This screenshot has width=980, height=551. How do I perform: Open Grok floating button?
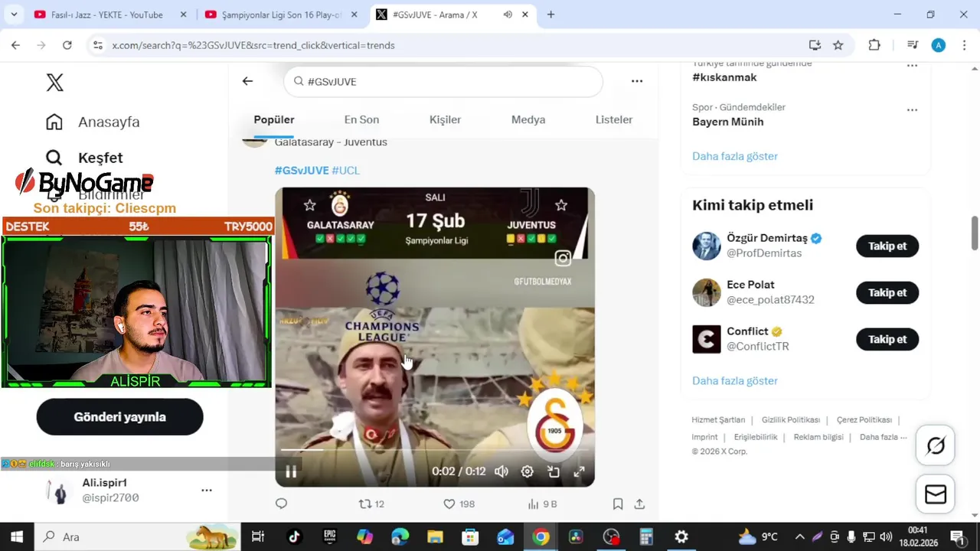click(x=936, y=445)
